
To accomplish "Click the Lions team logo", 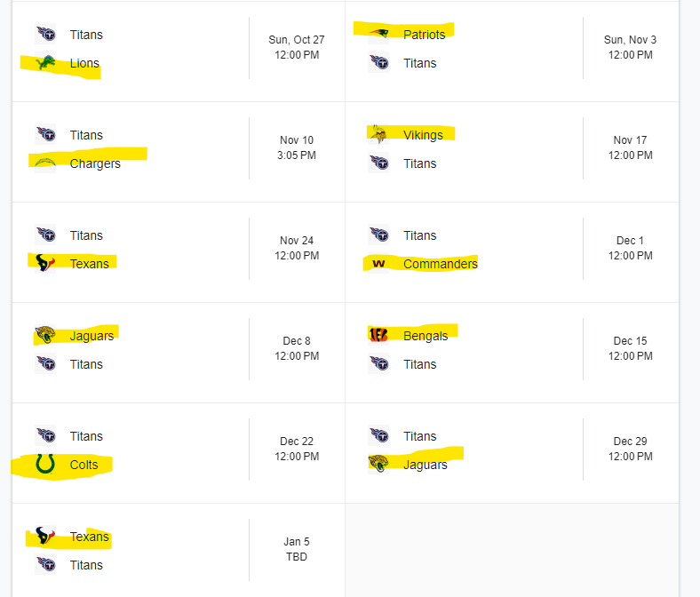I will point(45,63).
